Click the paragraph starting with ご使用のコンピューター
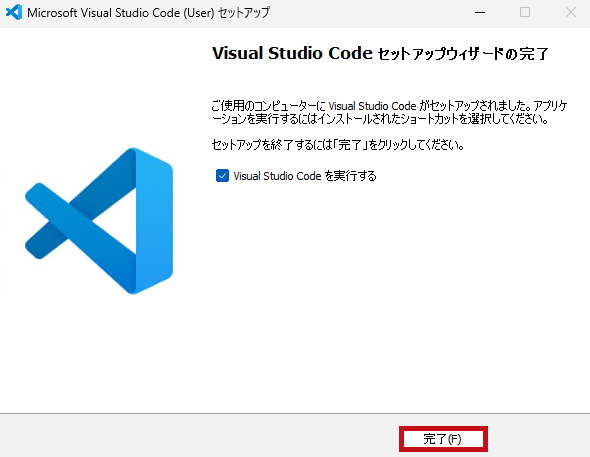The width and height of the screenshot is (590, 457). click(x=389, y=112)
